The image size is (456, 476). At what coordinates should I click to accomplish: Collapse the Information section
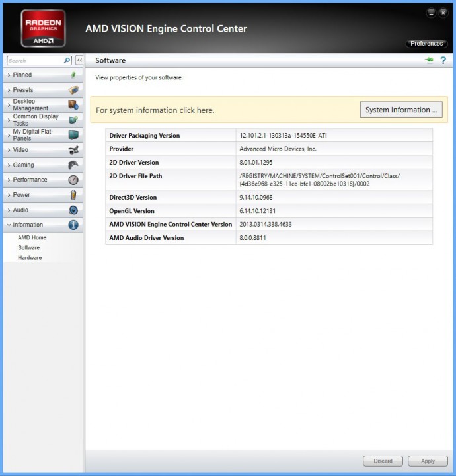pyautogui.click(x=43, y=225)
